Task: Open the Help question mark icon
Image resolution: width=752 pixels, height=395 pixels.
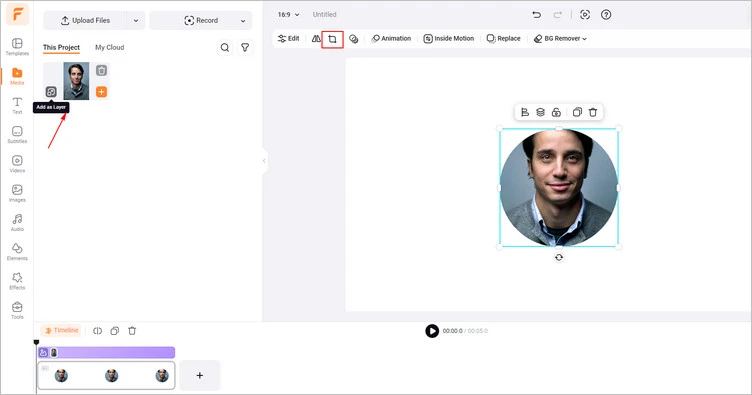Action: [606, 15]
